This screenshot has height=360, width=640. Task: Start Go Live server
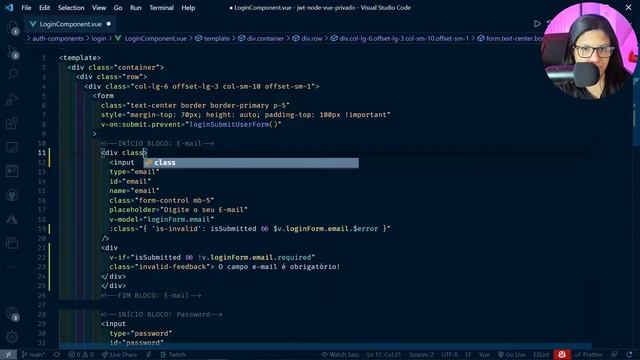point(511,355)
